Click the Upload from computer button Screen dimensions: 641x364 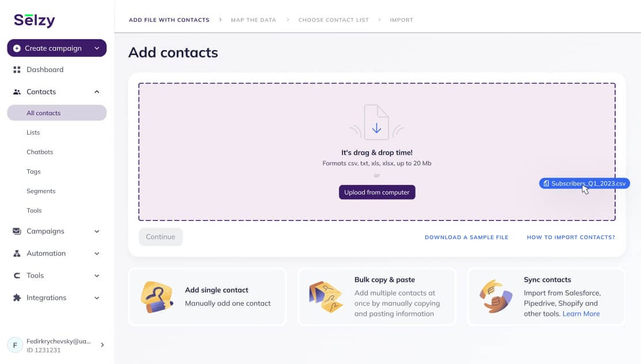pyautogui.click(x=377, y=192)
